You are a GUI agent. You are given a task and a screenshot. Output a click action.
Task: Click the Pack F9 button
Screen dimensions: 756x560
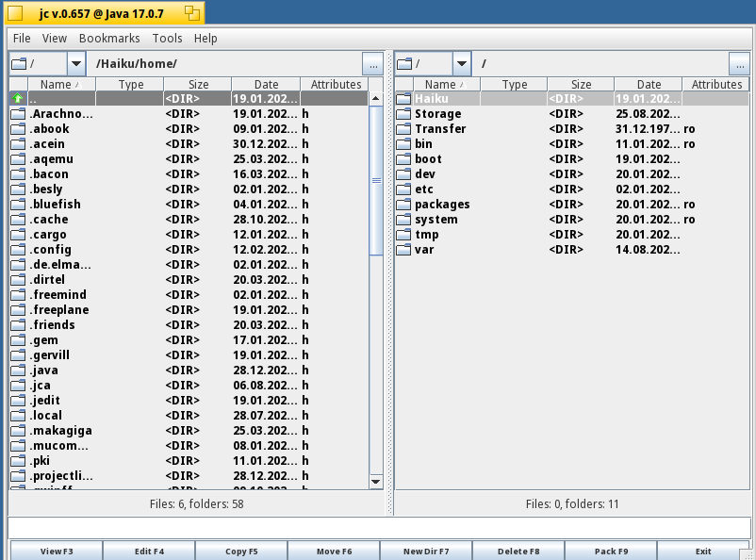(612, 551)
